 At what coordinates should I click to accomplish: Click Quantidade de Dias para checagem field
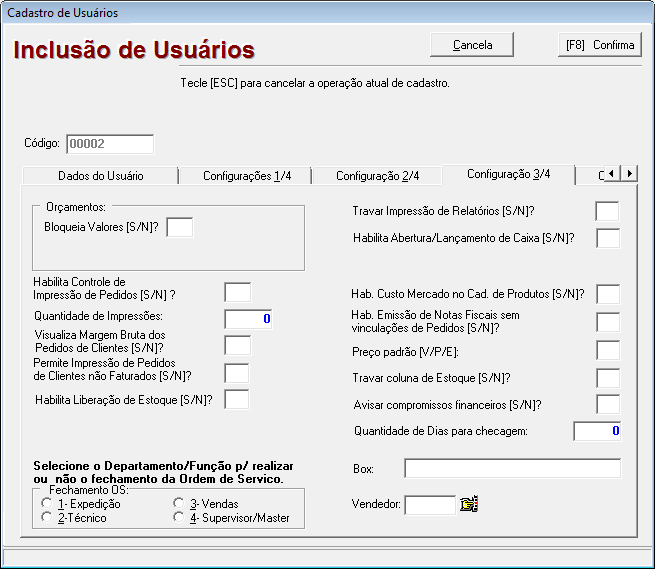pos(597,431)
